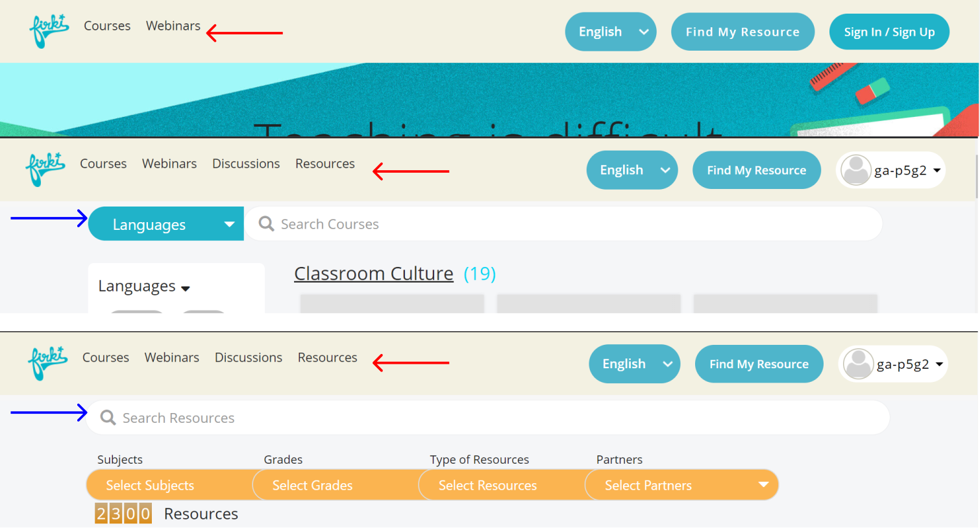This screenshot has height=528, width=980.
Task: Click the magnifier icon in Search Courses
Action: pos(266,224)
